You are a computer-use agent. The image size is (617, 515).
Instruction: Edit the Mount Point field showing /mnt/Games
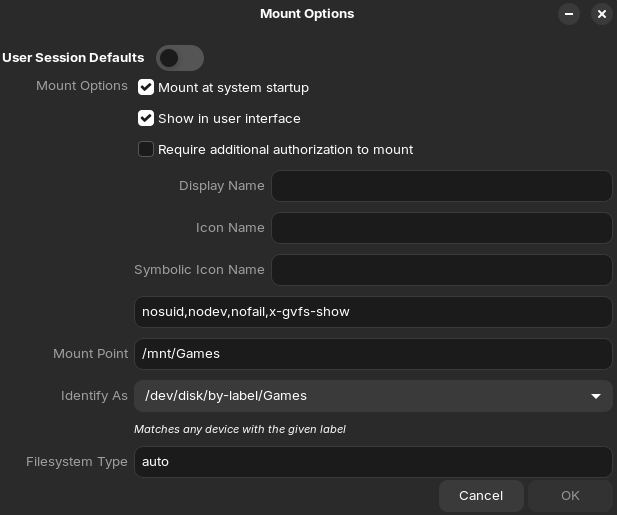[x=371, y=354]
